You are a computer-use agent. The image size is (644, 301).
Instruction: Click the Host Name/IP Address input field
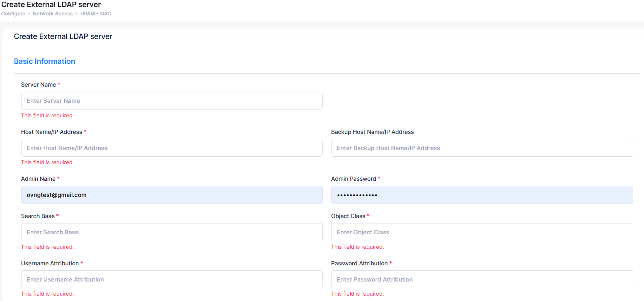pos(172,148)
